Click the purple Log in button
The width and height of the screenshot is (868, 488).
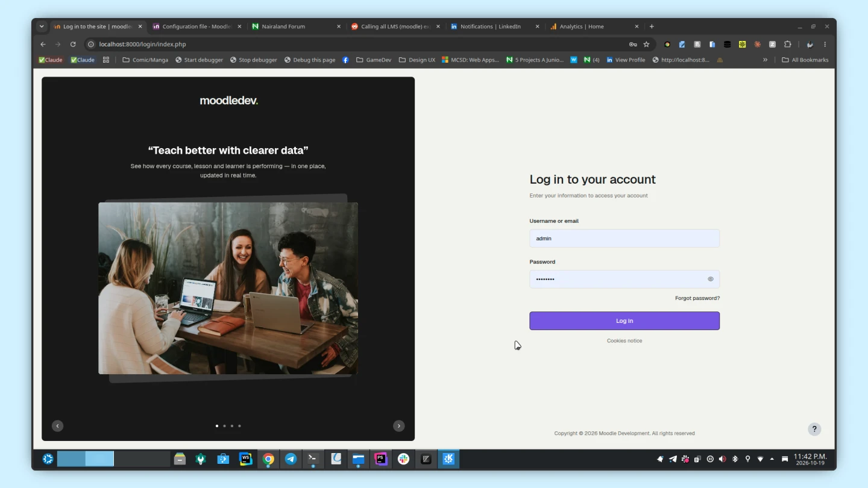click(624, 321)
